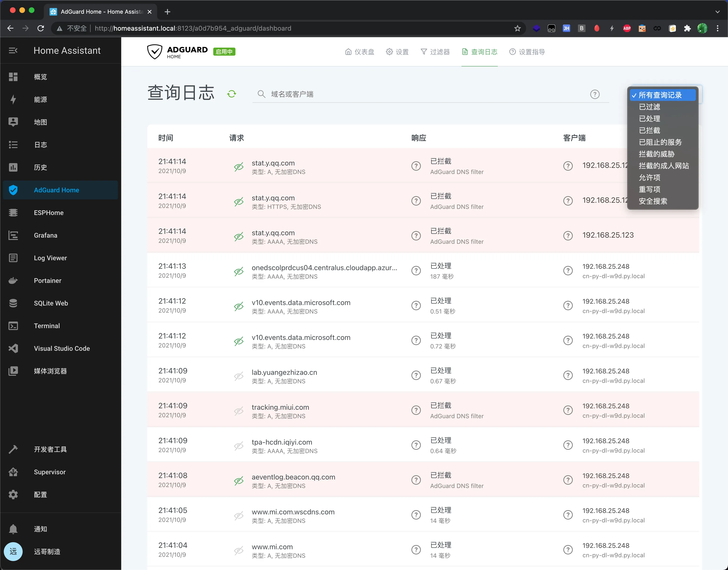Open the 配置 configuration panel
The width and height of the screenshot is (728, 570).
[60, 495]
